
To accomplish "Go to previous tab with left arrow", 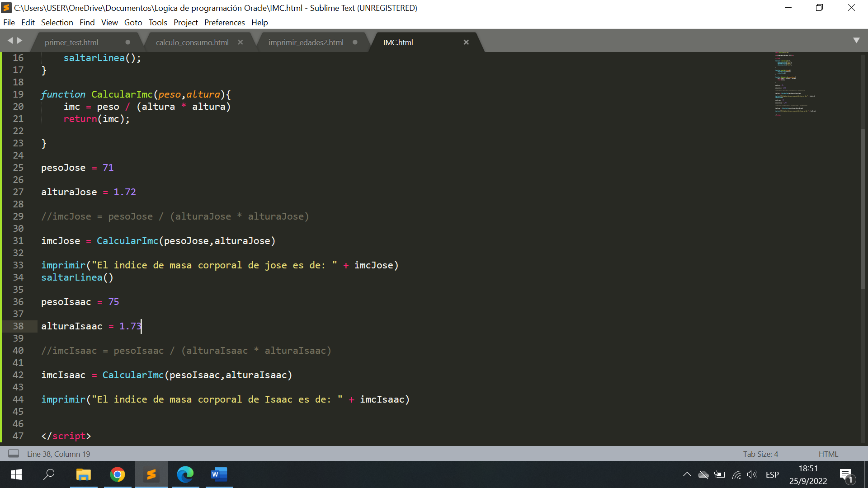I will (x=10, y=41).
